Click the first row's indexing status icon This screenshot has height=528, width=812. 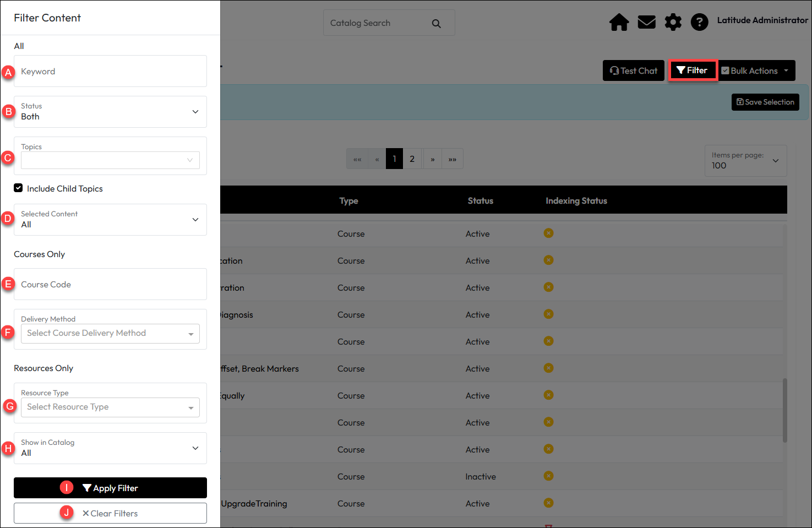[548, 233]
